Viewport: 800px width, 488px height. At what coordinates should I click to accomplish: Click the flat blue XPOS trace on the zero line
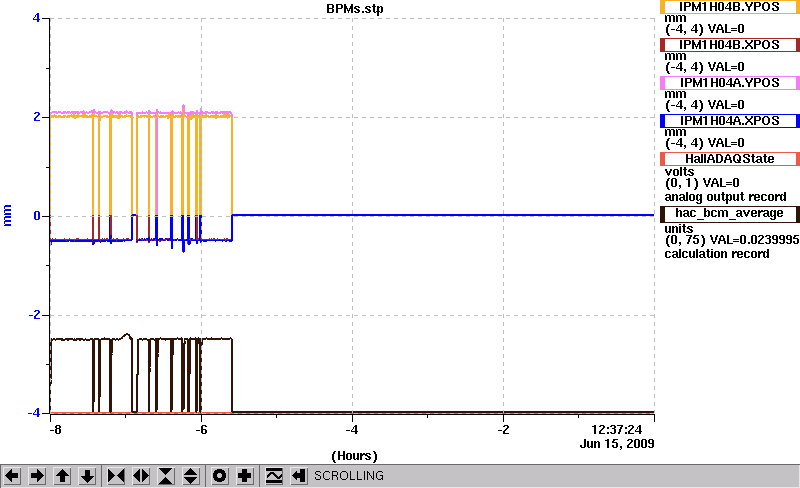[x=443, y=215]
